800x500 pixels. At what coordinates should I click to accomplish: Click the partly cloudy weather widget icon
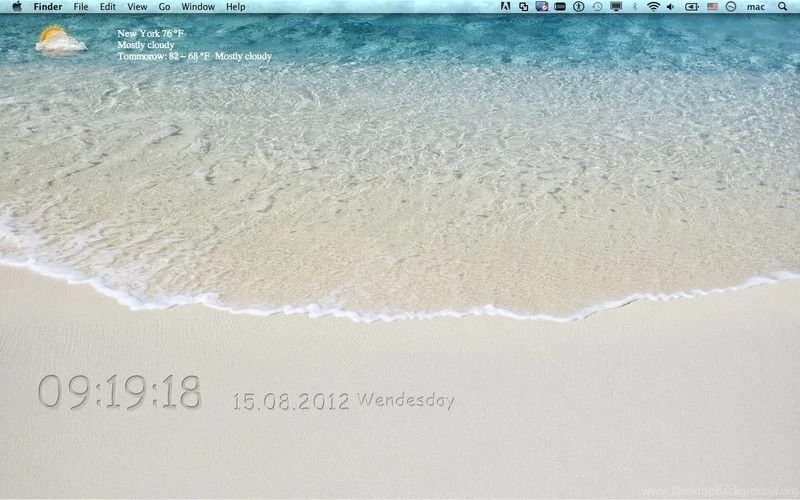point(60,41)
